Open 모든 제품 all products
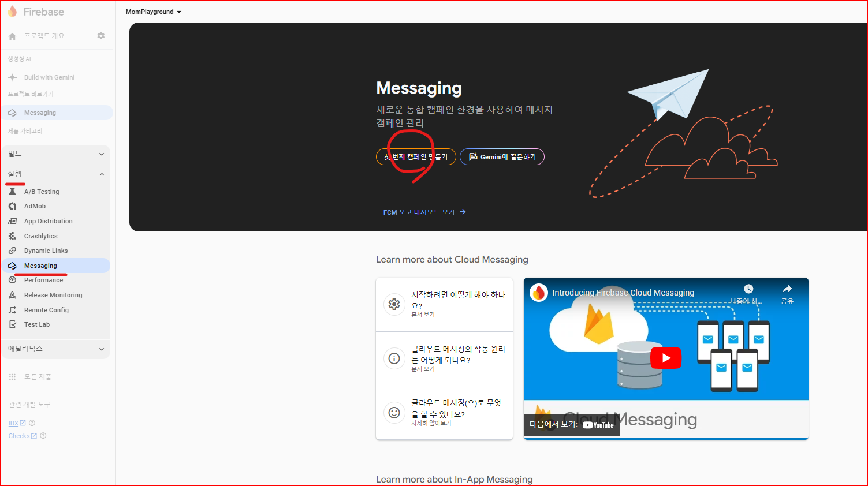Image resolution: width=868 pixels, height=486 pixels. coord(38,377)
